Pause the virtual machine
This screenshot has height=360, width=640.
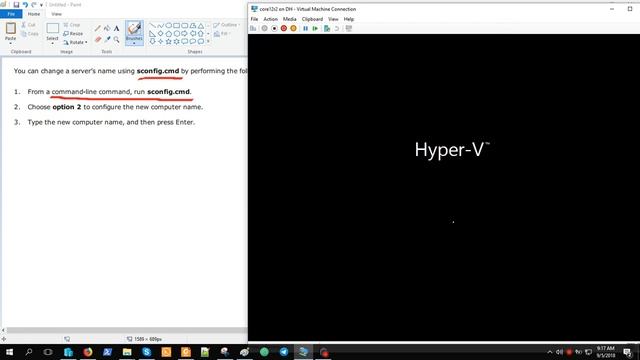[x=305, y=29]
